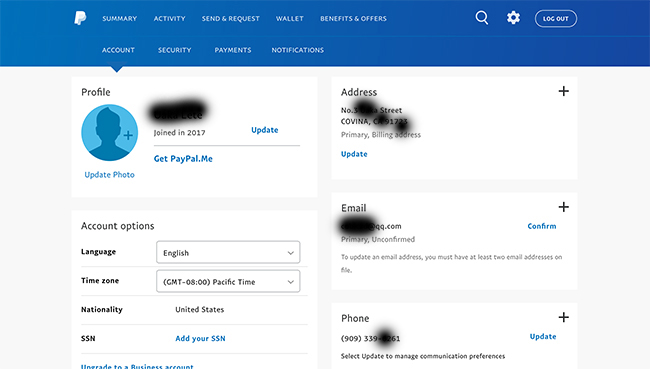This screenshot has height=369, width=650.
Task: Open the Activity menu item
Action: (x=170, y=19)
